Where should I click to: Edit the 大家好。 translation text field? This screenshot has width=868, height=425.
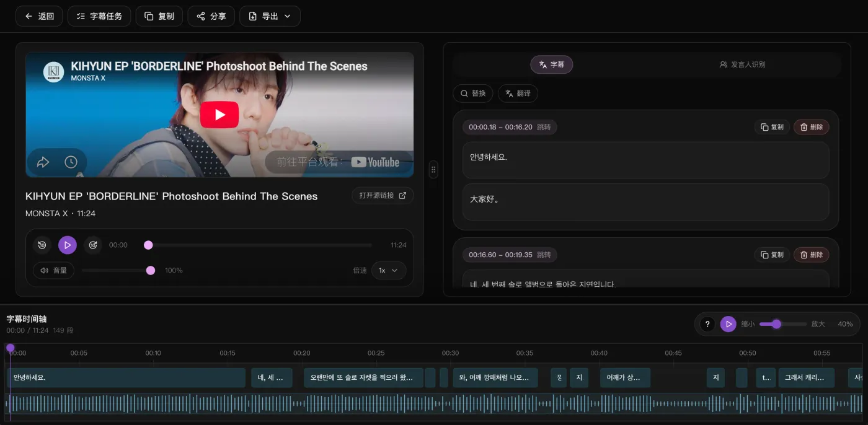tap(645, 202)
